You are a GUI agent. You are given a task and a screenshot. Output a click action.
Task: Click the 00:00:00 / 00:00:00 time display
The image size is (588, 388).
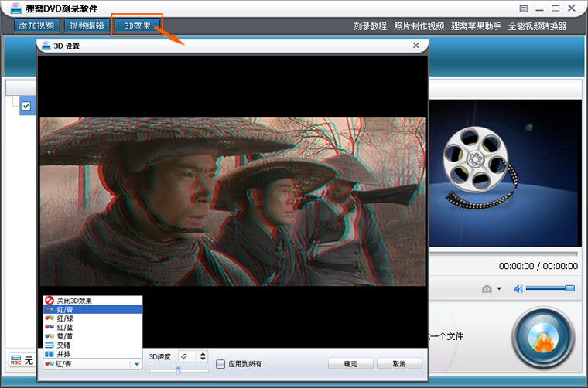point(538,266)
